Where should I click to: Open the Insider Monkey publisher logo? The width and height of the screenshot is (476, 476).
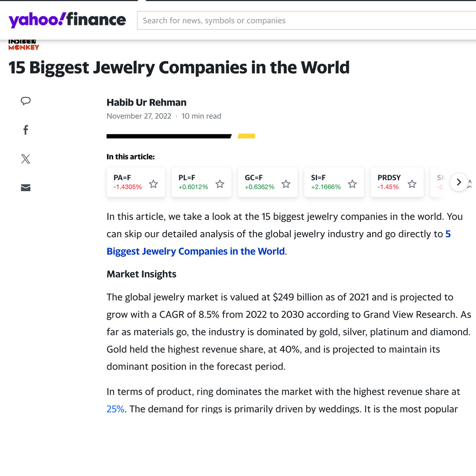[x=23, y=44]
